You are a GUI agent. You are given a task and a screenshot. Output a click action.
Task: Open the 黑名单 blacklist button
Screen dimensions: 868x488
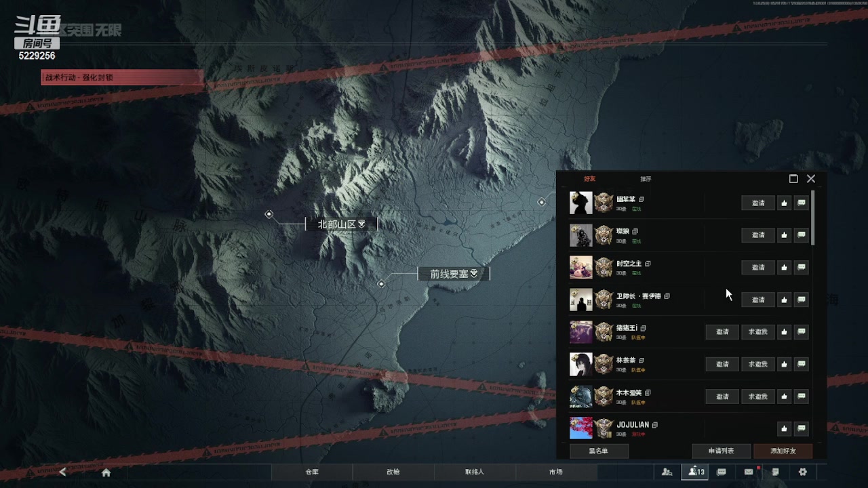point(599,451)
